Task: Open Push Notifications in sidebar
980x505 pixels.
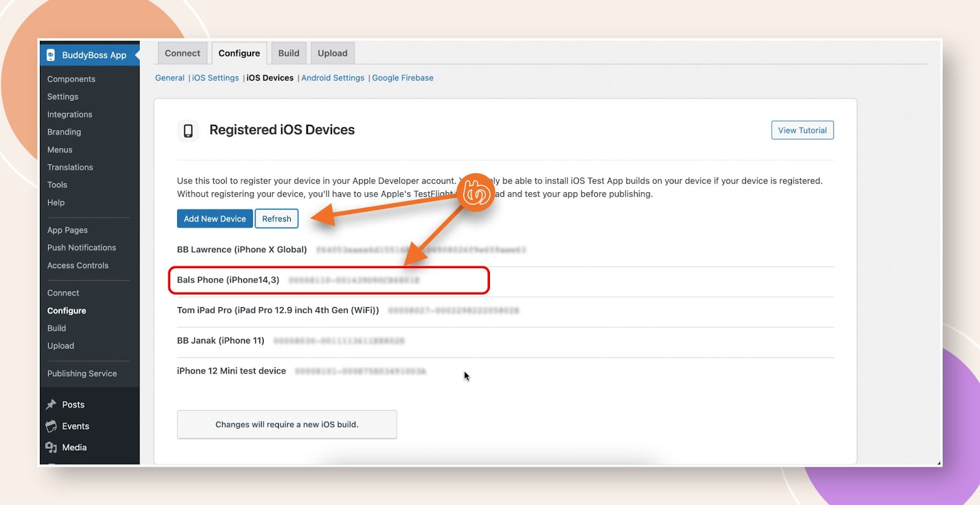Action: coord(81,248)
